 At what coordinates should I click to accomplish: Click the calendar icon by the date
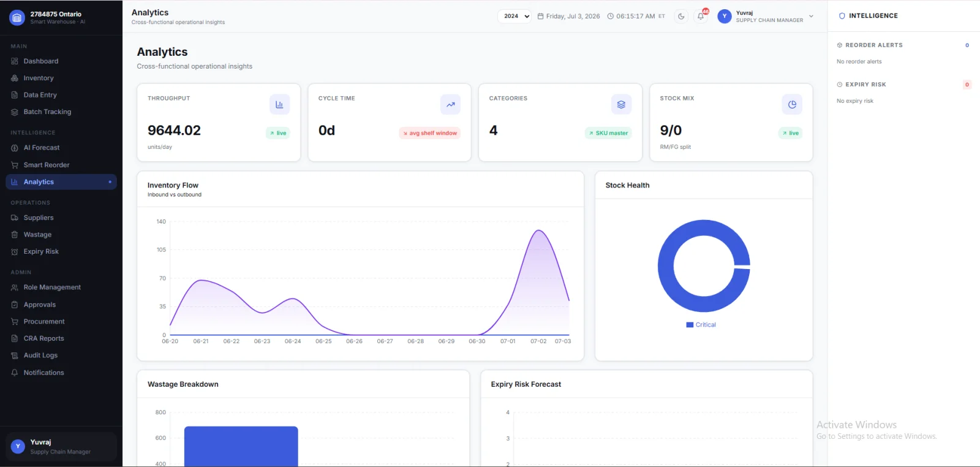click(540, 17)
